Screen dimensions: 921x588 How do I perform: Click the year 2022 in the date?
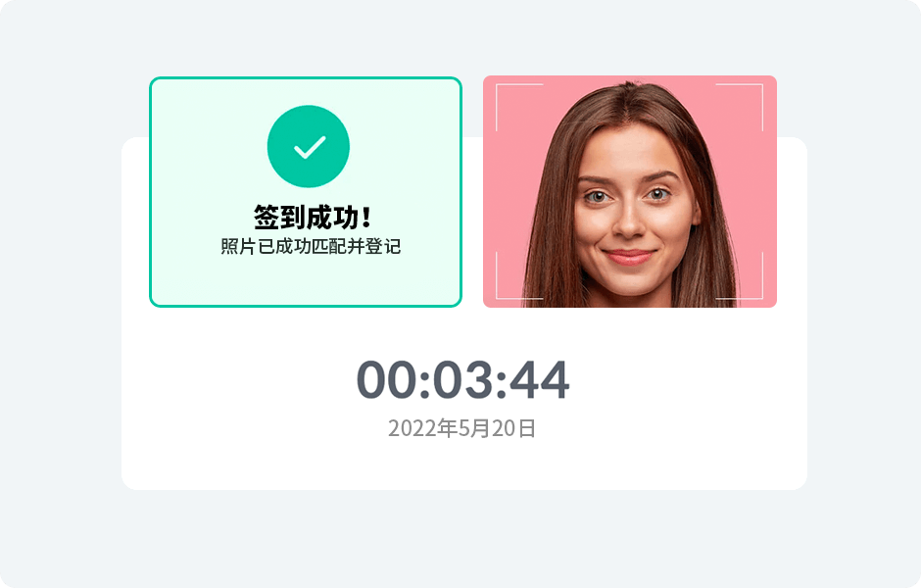412,429
